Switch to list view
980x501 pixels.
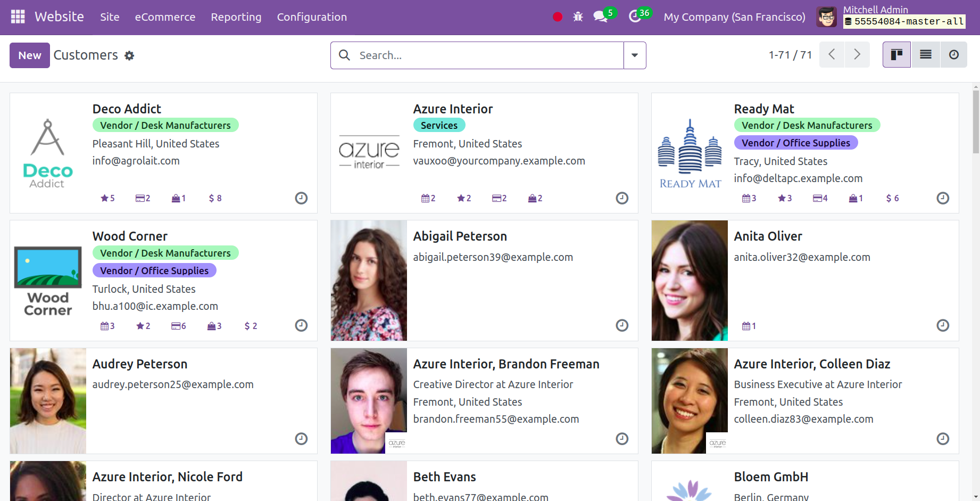925,54
